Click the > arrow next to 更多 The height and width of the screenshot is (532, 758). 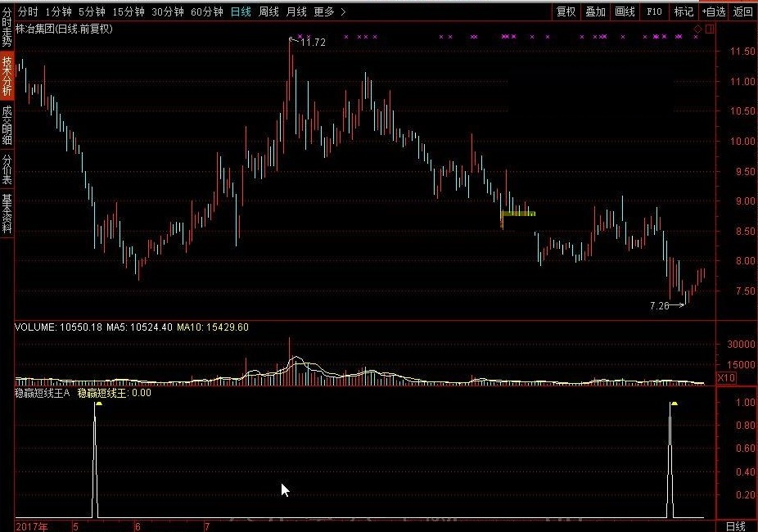coord(343,11)
